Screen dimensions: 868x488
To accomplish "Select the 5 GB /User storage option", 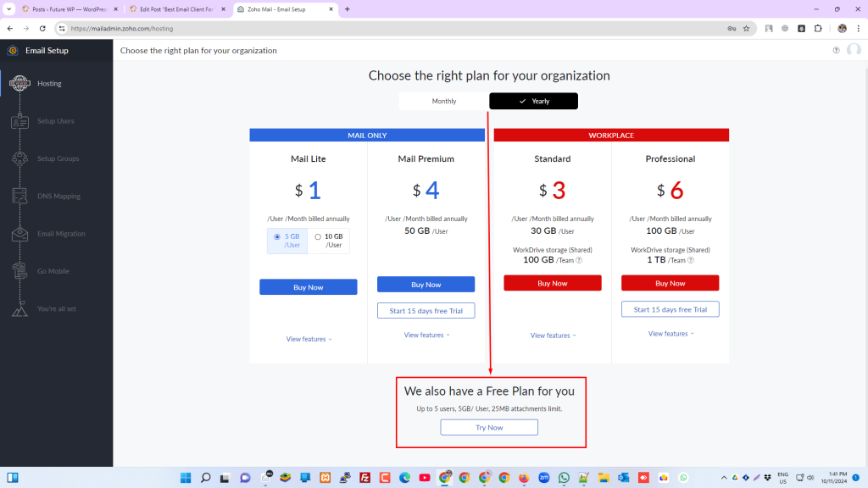I will pyautogui.click(x=287, y=241).
